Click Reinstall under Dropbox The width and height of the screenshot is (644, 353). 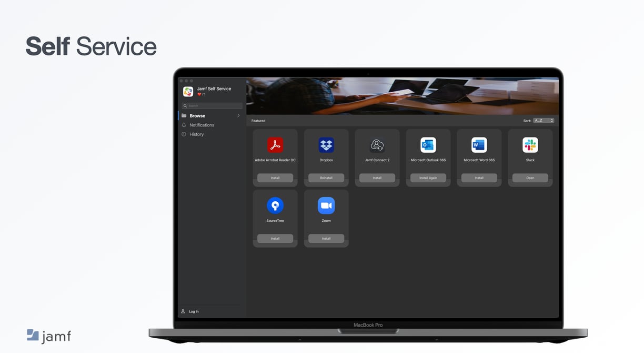tap(326, 178)
